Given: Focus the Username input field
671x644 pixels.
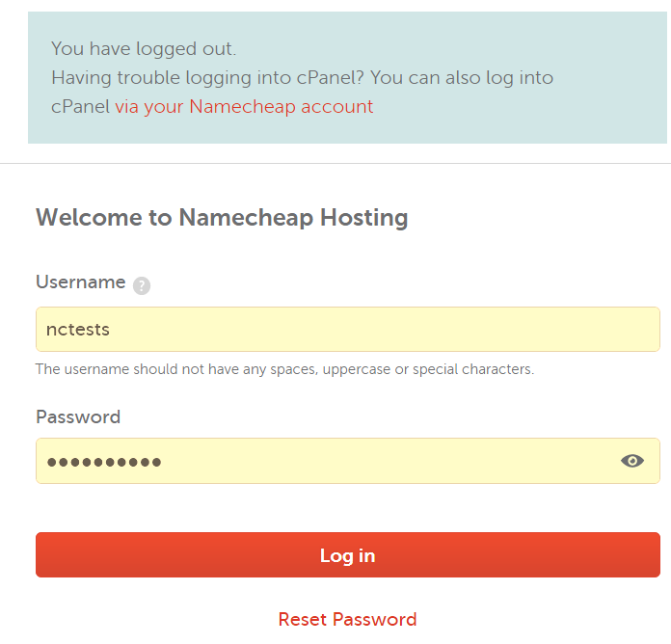Looking at the screenshot, I should pos(347,329).
